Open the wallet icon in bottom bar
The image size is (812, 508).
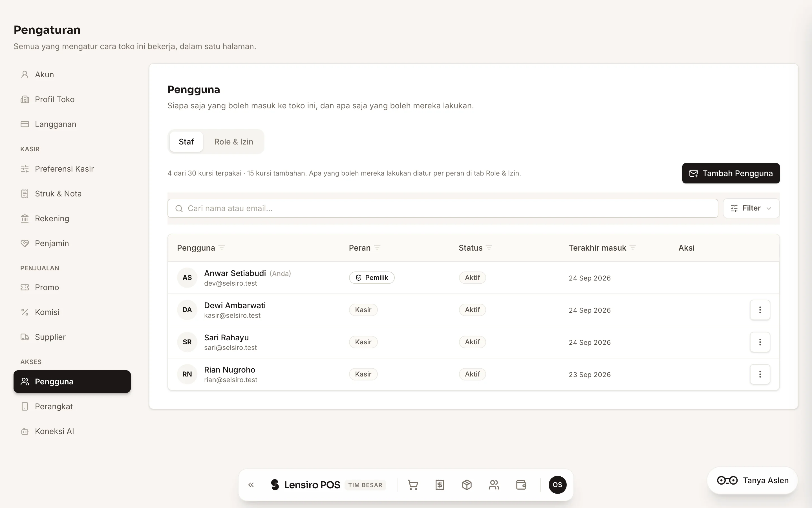(521, 485)
